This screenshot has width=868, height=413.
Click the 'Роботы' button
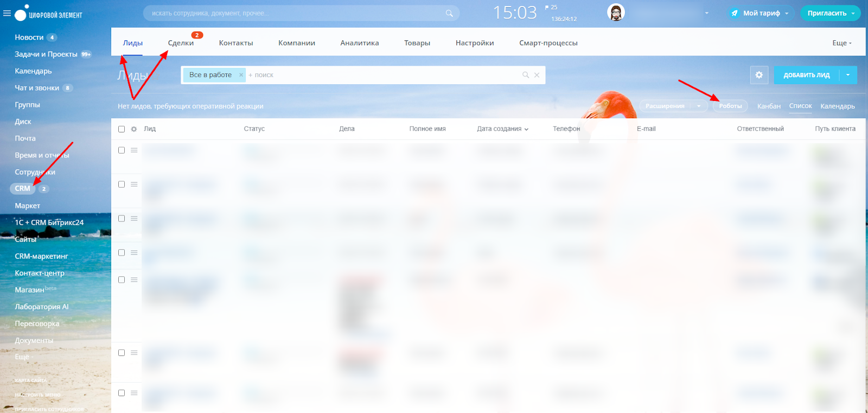[x=730, y=106]
